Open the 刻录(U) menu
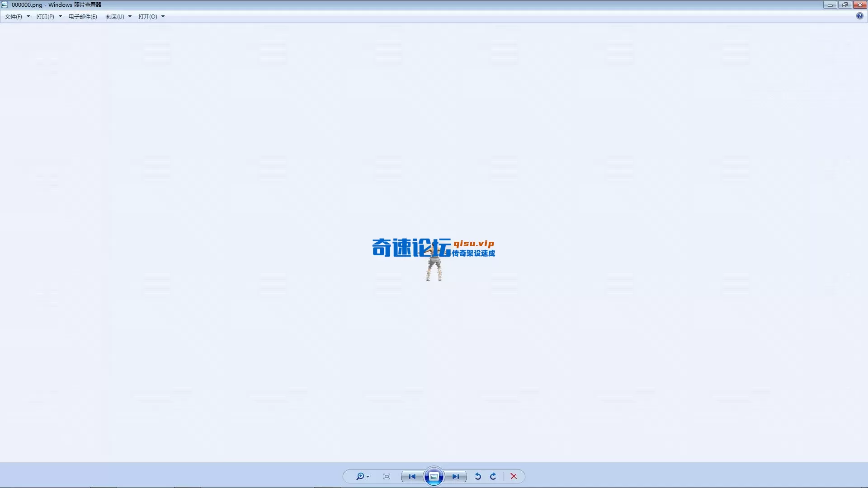The height and width of the screenshot is (488, 868). click(115, 16)
